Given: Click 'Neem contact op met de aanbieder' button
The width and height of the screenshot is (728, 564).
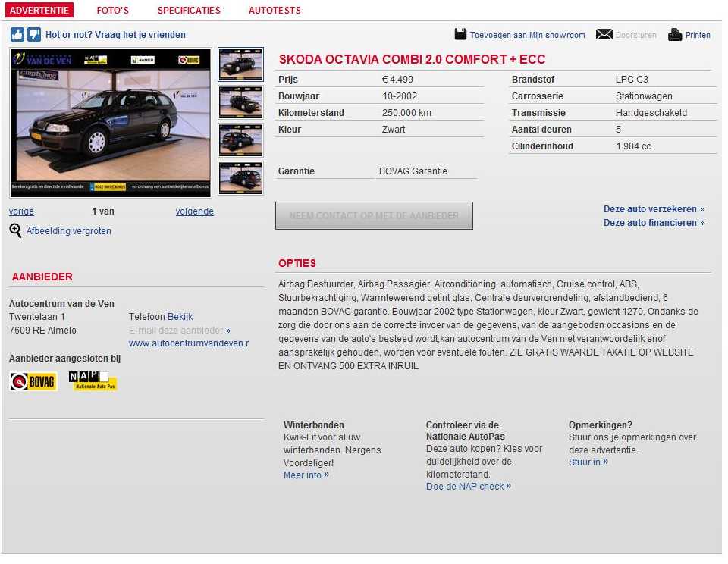Looking at the screenshot, I should [374, 215].
